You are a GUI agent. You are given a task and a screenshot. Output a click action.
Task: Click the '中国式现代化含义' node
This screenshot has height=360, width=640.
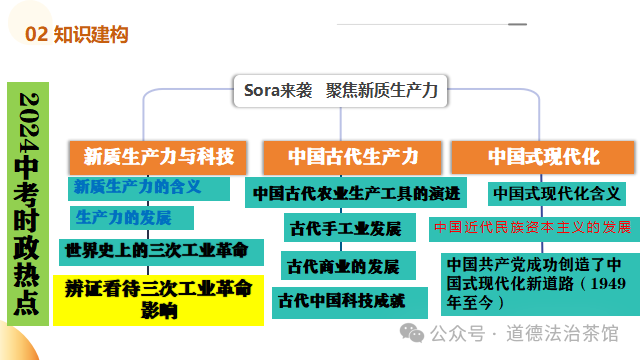pyautogui.click(x=557, y=194)
